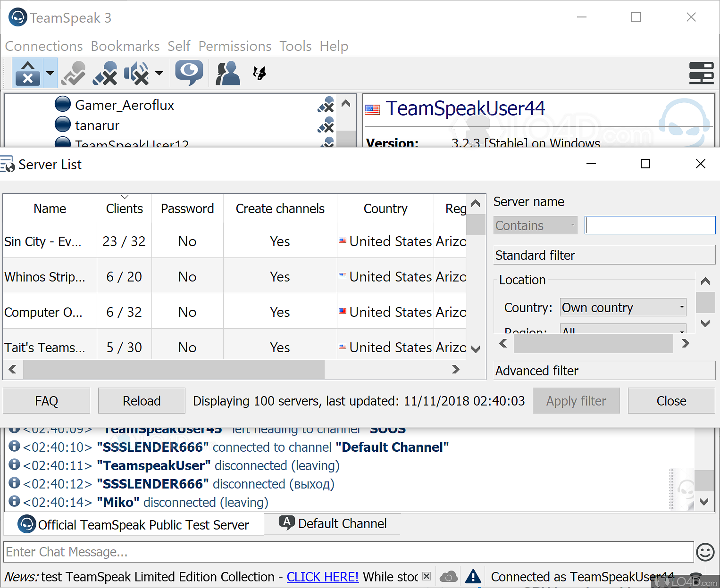Follow the CLICK HERE! news link

[323, 577]
